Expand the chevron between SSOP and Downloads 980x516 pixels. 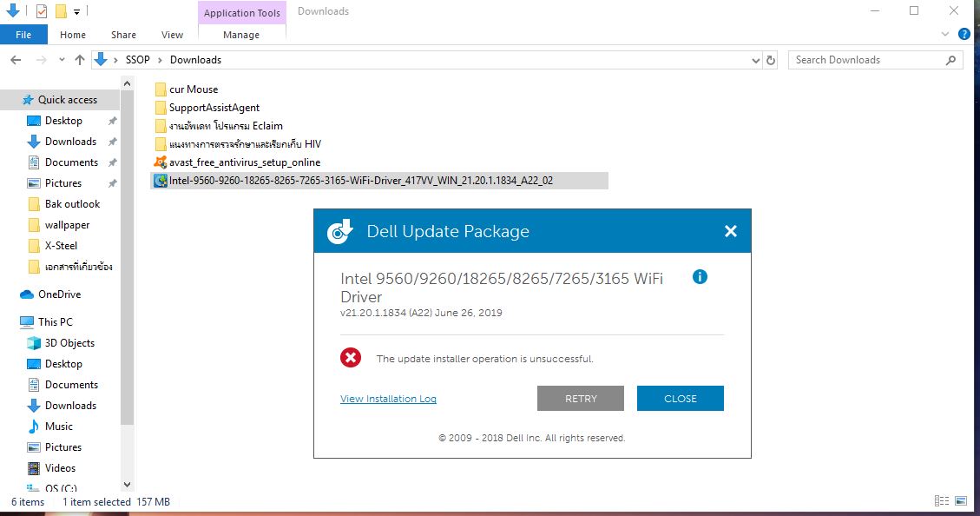tap(160, 60)
